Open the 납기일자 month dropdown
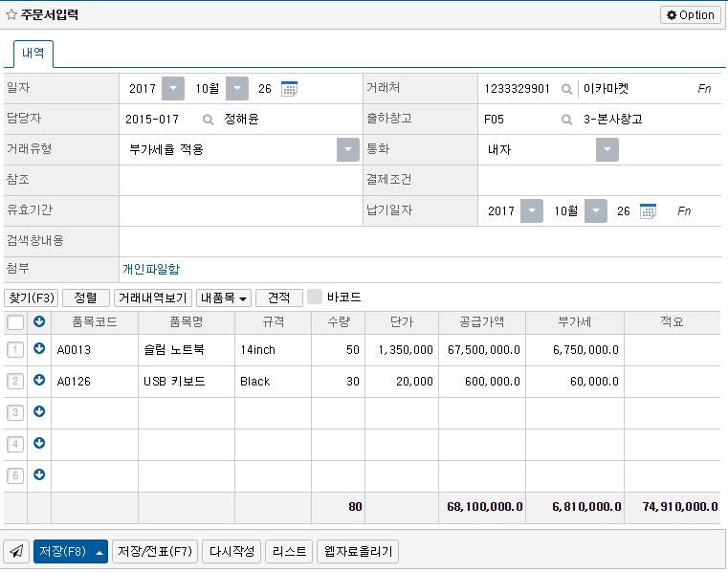Screen dimensions: 728x573 (596, 210)
